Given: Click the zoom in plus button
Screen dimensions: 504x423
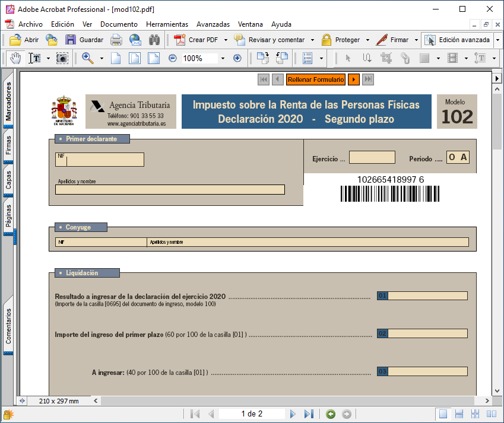Looking at the screenshot, I should pyautogui.click(x=237, y=58).
